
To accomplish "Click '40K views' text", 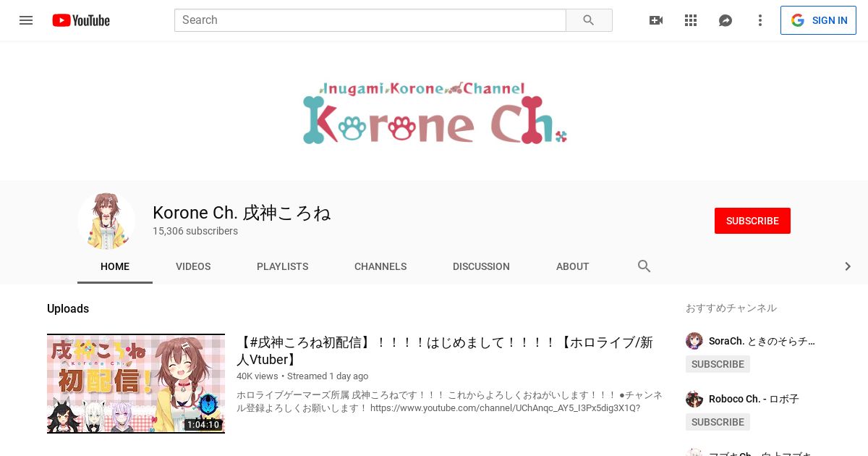I will pyautogui.click(x=258, y=376).
